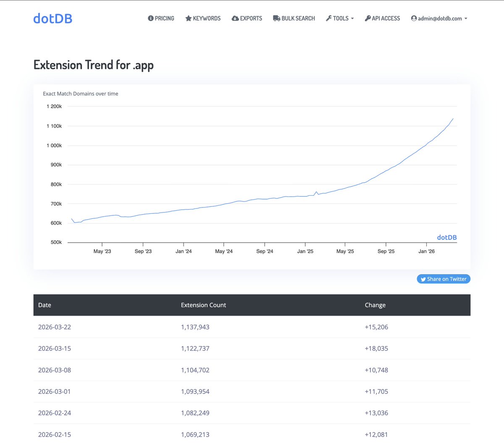The height and width of the screenshot is (443, 504).
Task: Click the 800k y-axis label
Action: click(56, 184)
